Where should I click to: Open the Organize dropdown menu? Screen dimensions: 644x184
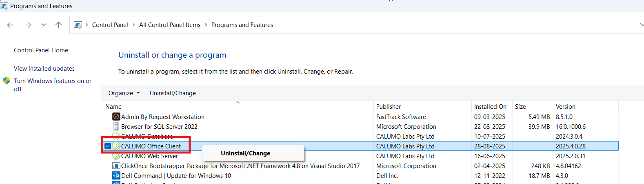[x=124, y=93]
